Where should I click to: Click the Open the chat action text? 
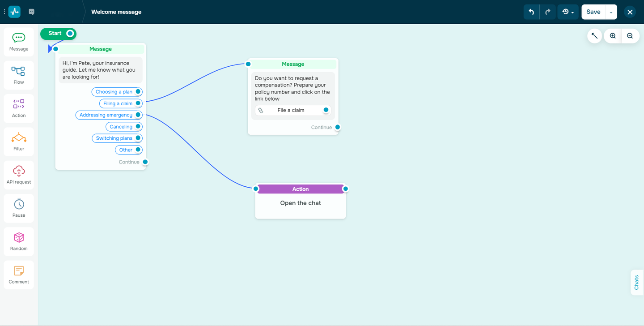coord(301,203)
